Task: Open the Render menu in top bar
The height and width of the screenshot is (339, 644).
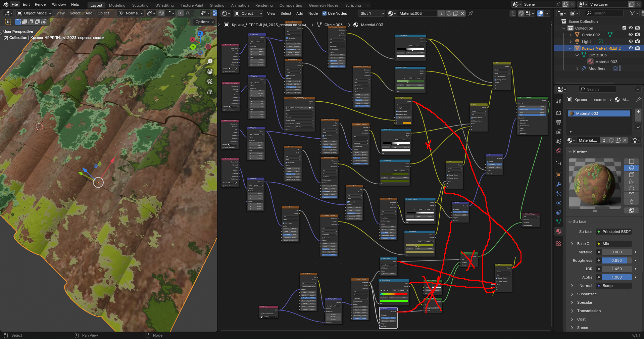Action: pyautogui.click(x=41, y=4)
